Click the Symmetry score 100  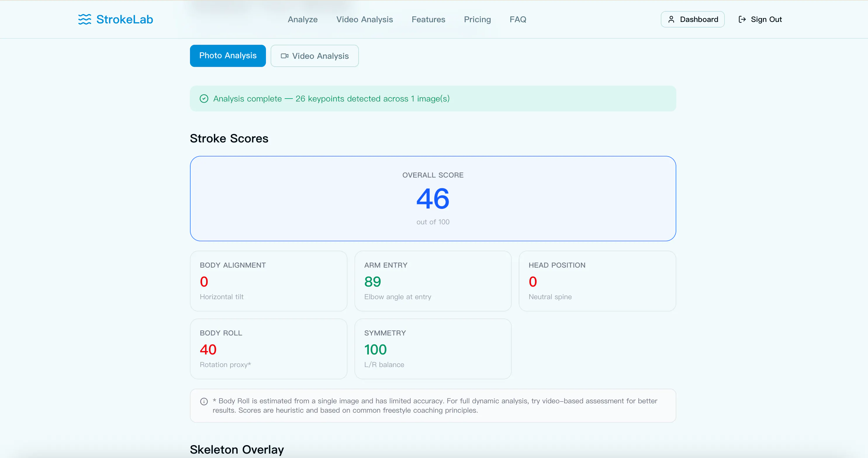(x=375, y=349)
